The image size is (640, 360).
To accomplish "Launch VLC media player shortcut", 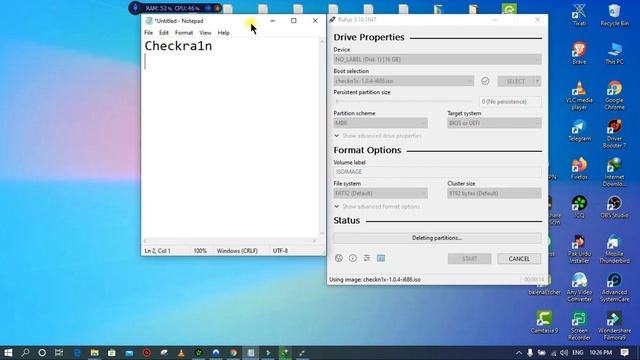I will (x=579, y=96).
